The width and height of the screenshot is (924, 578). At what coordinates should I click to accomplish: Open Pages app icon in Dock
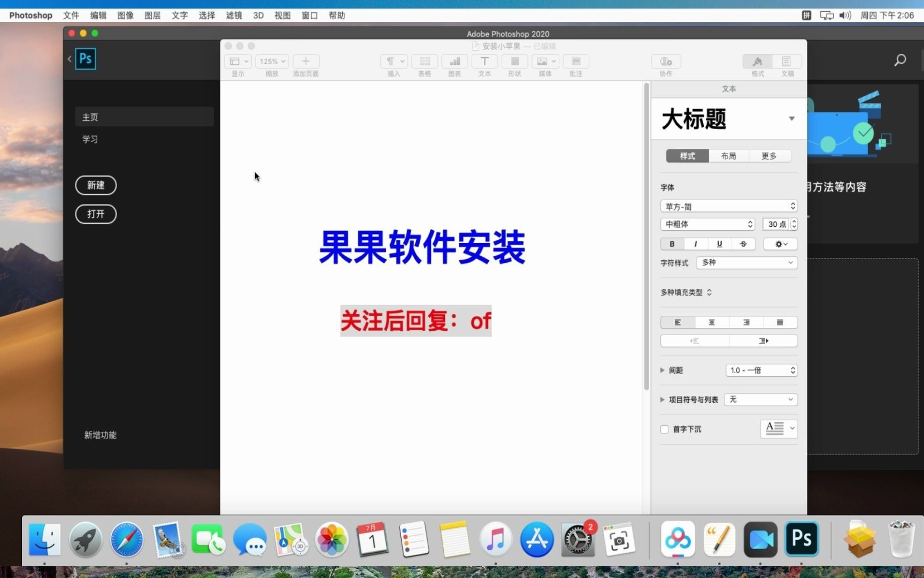719,539
